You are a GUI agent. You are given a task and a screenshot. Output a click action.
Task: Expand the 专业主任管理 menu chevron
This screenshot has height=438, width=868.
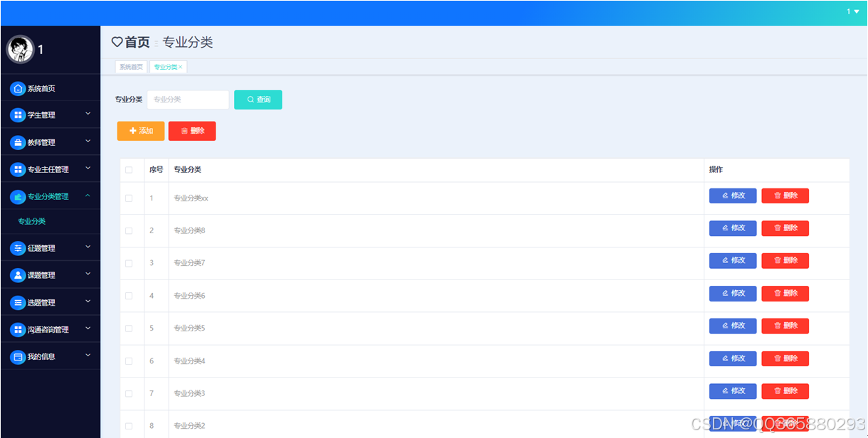pos(88,169)
